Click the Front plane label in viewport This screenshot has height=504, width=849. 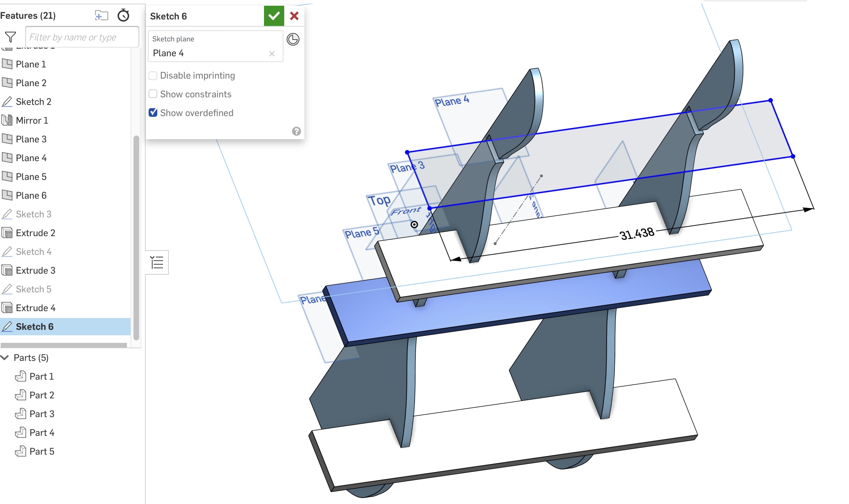tap(406, 211)
